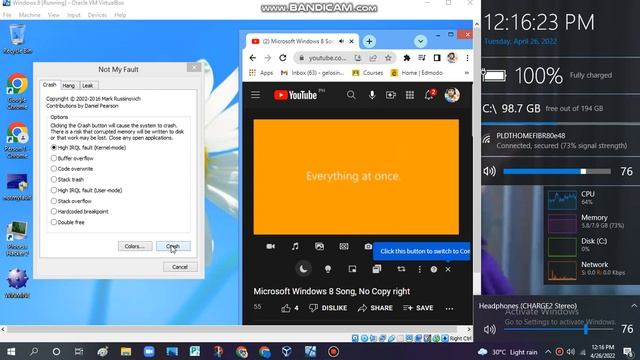Image resolution: width=640 pixels, height=360 pixels.
Task: Select Double free option
Action: pyautogui.click(x=53, y=222)
